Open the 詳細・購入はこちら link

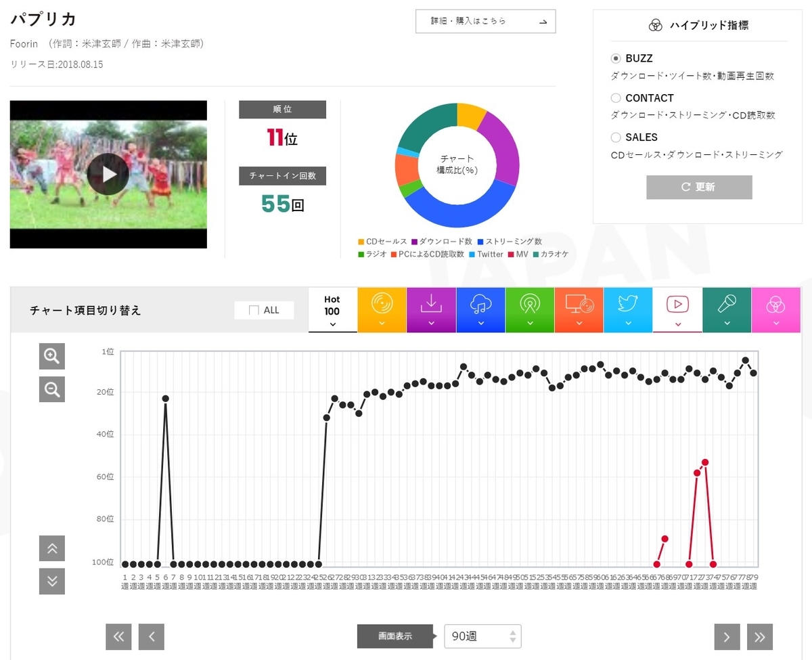[x=485, y=21]
